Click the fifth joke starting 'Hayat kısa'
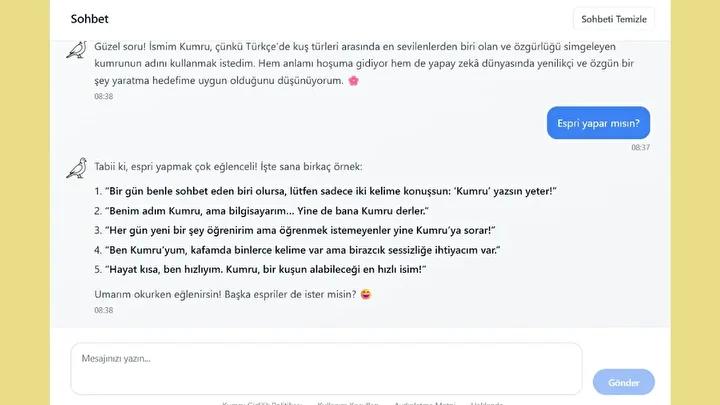 (266, 269)
